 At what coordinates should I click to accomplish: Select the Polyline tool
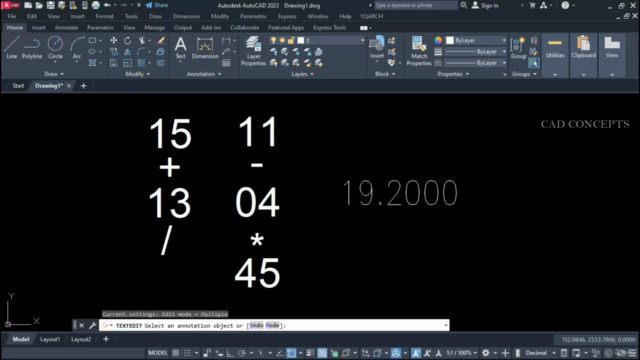click(32, 48)
